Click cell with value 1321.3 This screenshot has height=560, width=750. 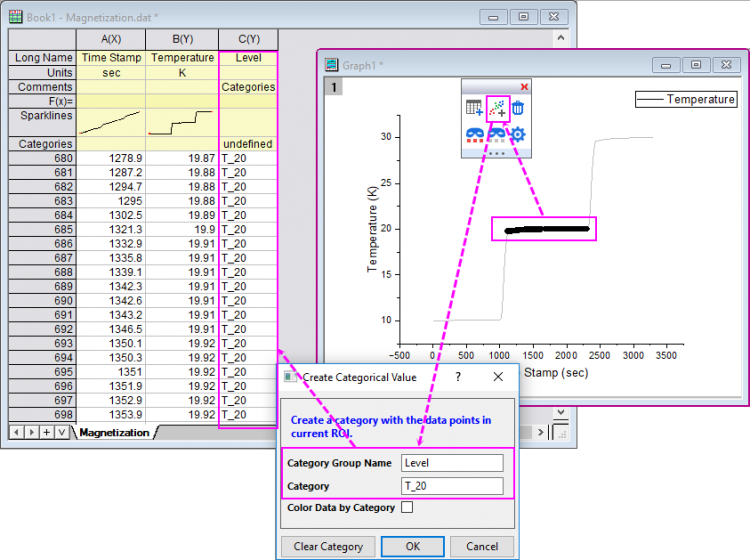click(x=111, y=230)
